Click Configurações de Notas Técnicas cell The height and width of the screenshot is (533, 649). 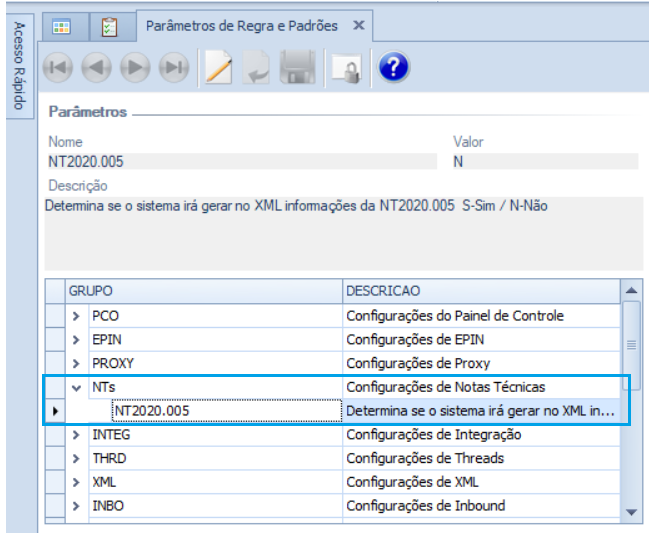[x=481, y=387]
